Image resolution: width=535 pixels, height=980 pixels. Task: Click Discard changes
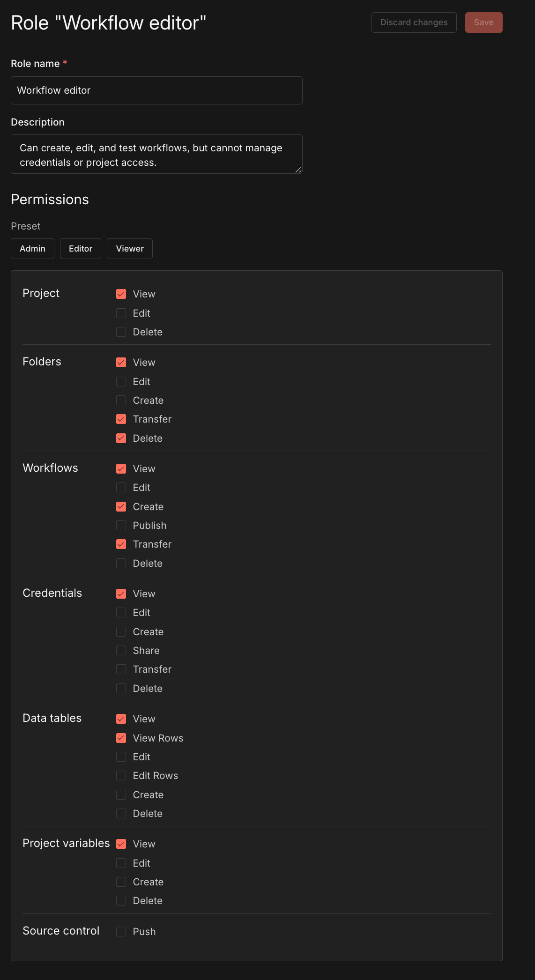[x=414, y=22]
